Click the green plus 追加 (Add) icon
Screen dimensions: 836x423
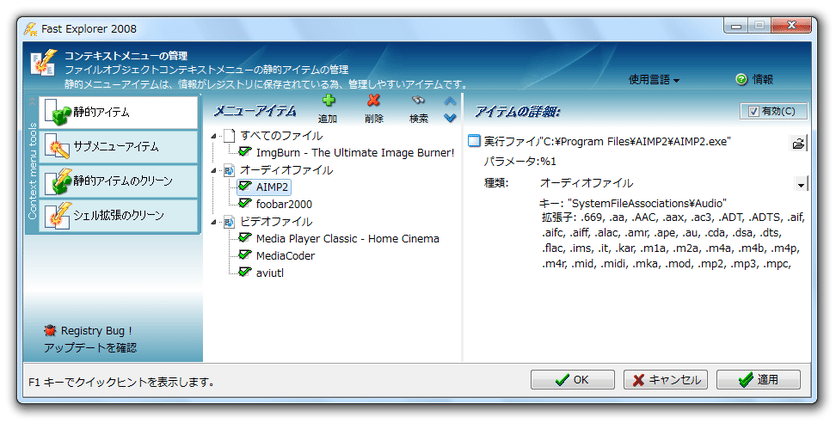pos(328,100)
